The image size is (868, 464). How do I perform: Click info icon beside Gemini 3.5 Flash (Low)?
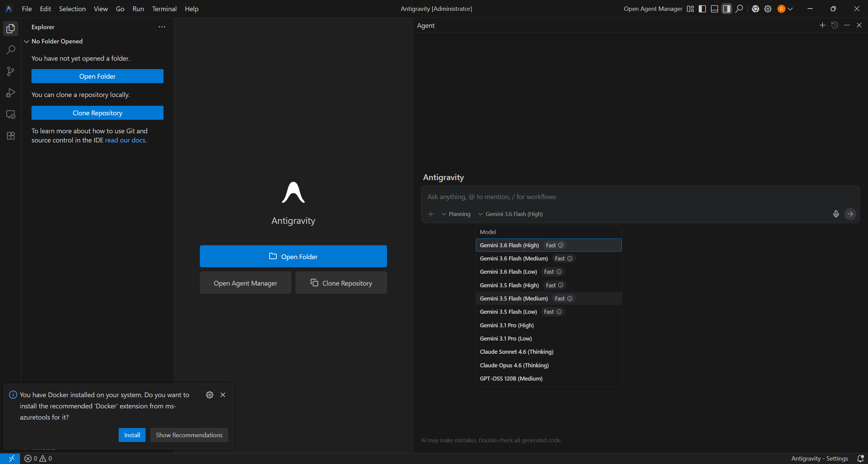(559, 312)
